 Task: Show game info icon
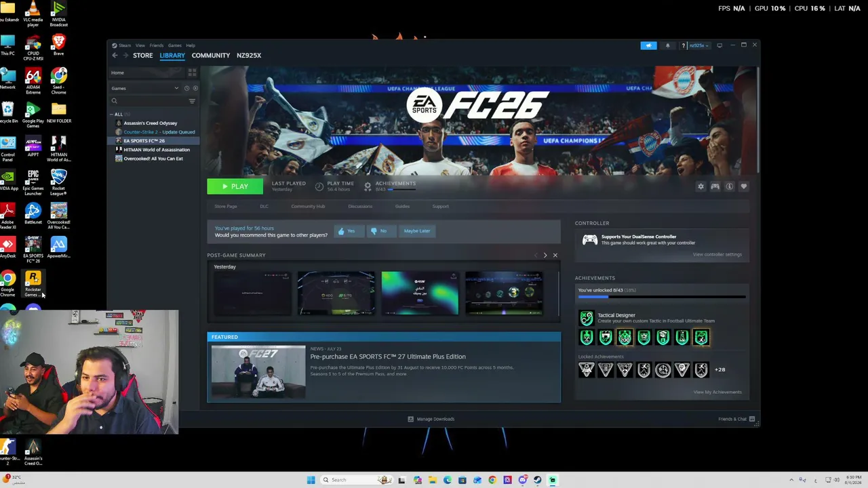click(x=730, y=186)
